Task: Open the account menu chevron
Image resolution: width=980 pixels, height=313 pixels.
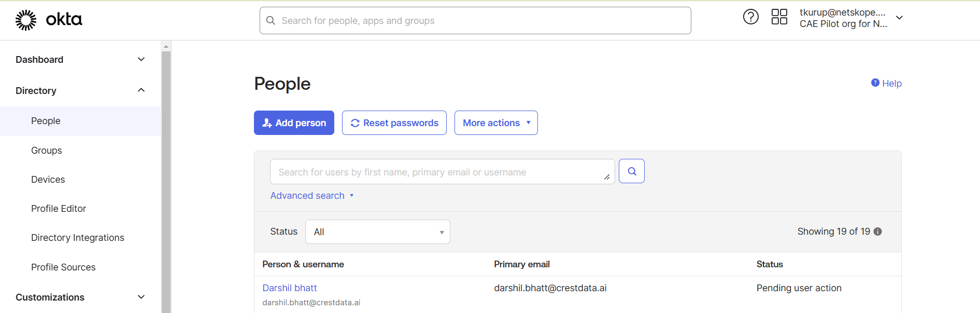Action: pyautogui.click(x=900, y=18)
